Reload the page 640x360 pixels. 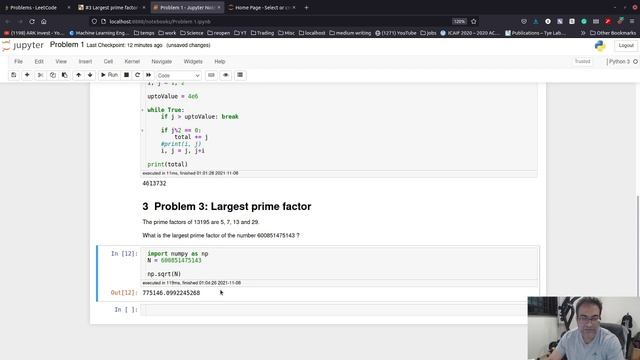(32, 21)
